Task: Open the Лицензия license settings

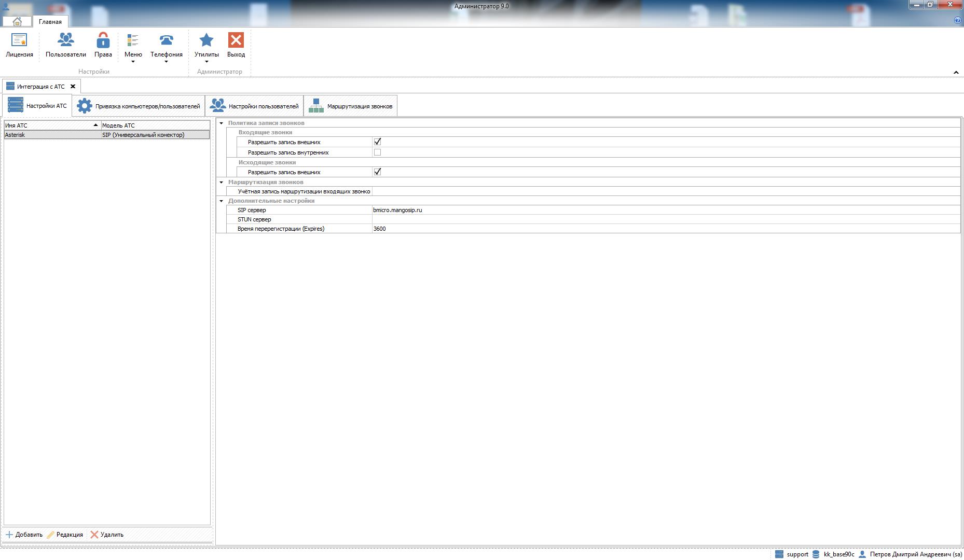Action: pyautogui.click(x=19, y=45)
